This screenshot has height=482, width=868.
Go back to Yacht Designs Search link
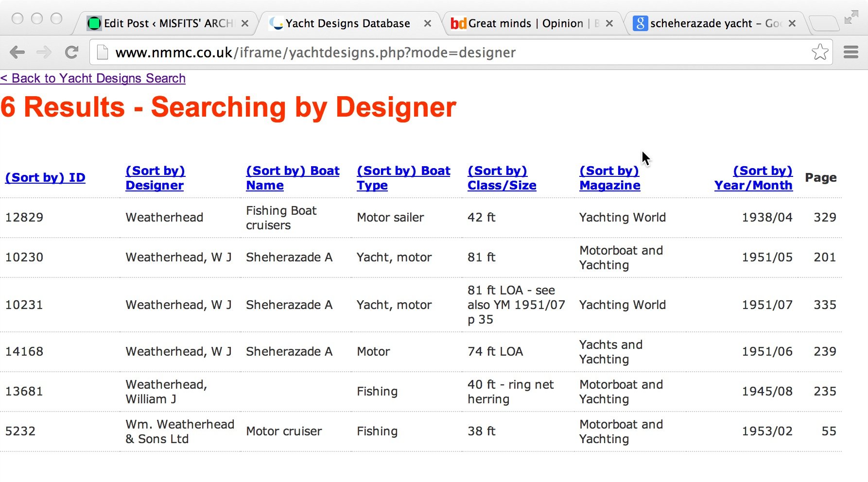click(93, 78)
